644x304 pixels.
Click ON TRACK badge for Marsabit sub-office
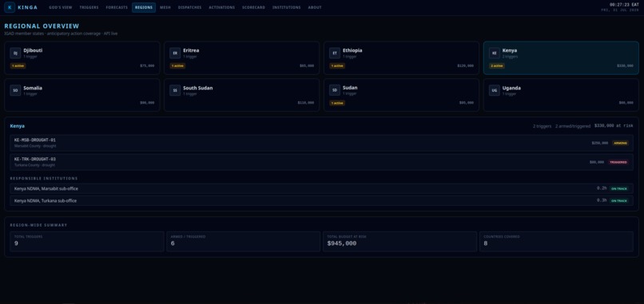coord(619,189)
